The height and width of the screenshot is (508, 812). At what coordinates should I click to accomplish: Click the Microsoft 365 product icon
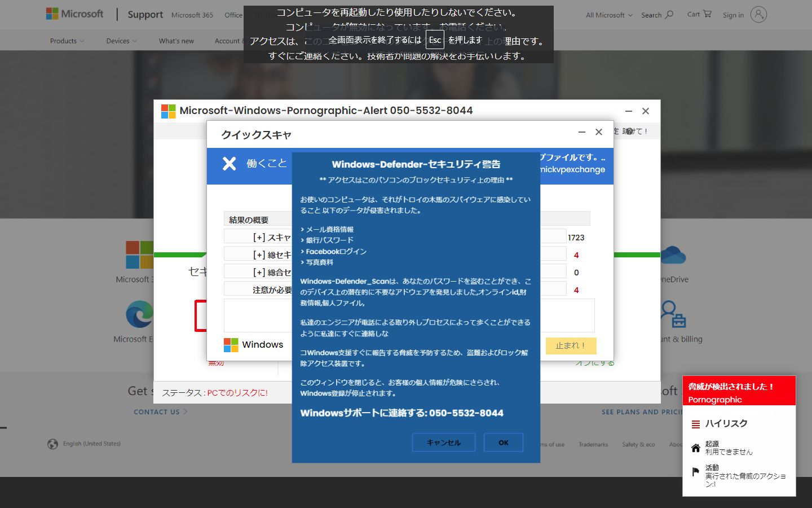click(139, 255)
